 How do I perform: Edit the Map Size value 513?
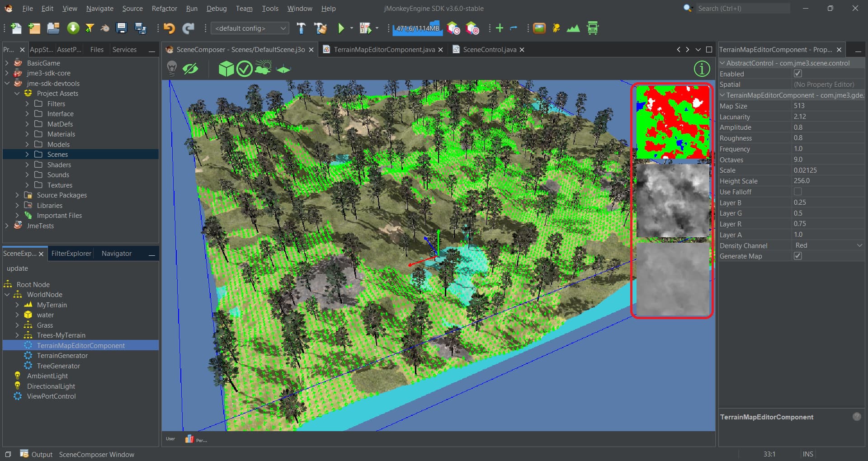point(828,106)
